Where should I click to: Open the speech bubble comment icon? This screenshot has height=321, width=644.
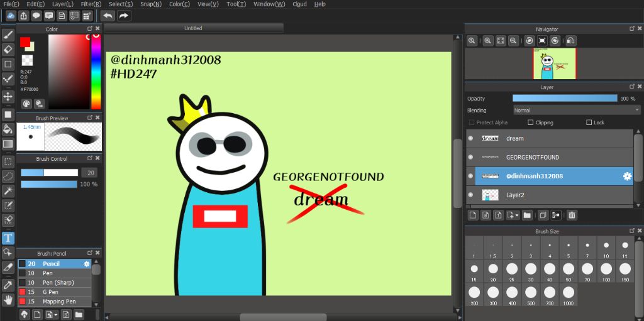(36, 16)
